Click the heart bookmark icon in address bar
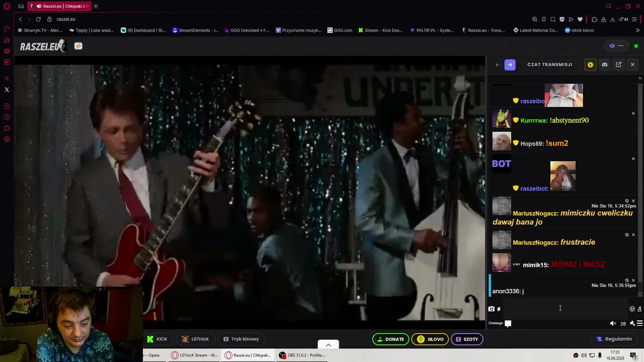644x362 pixels. [580, 19]
